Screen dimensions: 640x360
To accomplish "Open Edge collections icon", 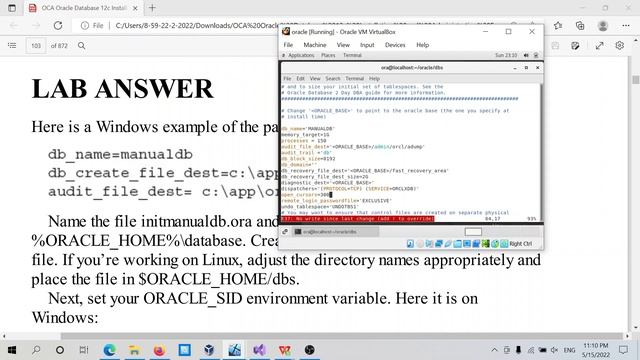I will (580, 25).
